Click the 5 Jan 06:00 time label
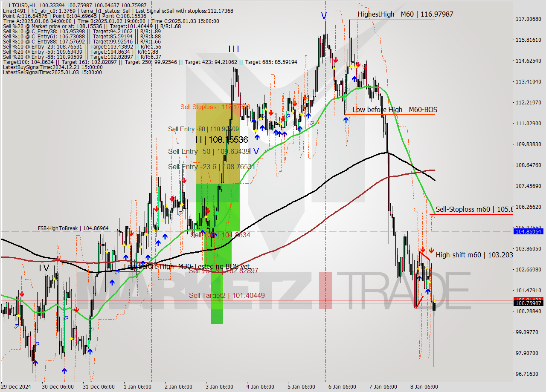 pyautogui.click(x=301, y=387)
